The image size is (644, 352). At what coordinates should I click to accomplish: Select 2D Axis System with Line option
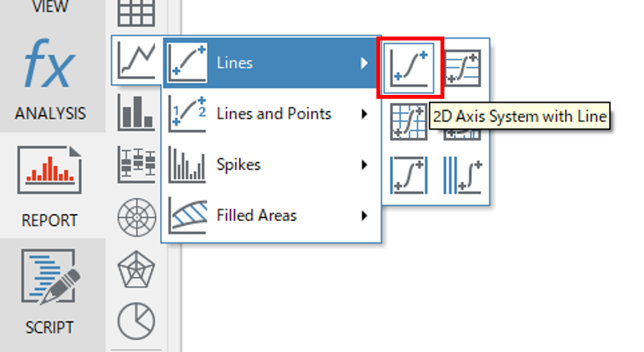click(x=409, y=68)
